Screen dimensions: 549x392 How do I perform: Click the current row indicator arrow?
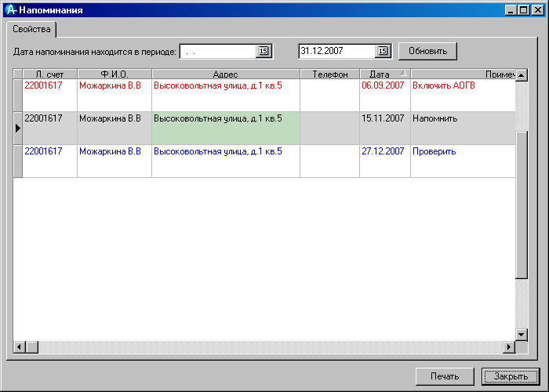click(x=17, y=128)
